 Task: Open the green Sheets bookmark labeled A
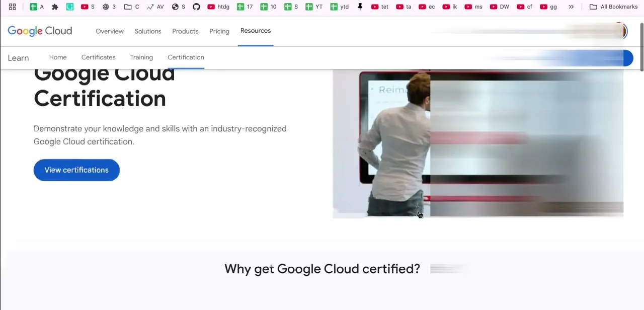(x=37, y=7)
